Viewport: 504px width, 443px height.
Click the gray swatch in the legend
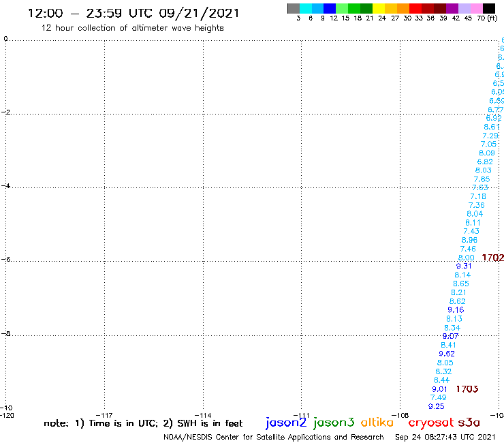(294, 8)
